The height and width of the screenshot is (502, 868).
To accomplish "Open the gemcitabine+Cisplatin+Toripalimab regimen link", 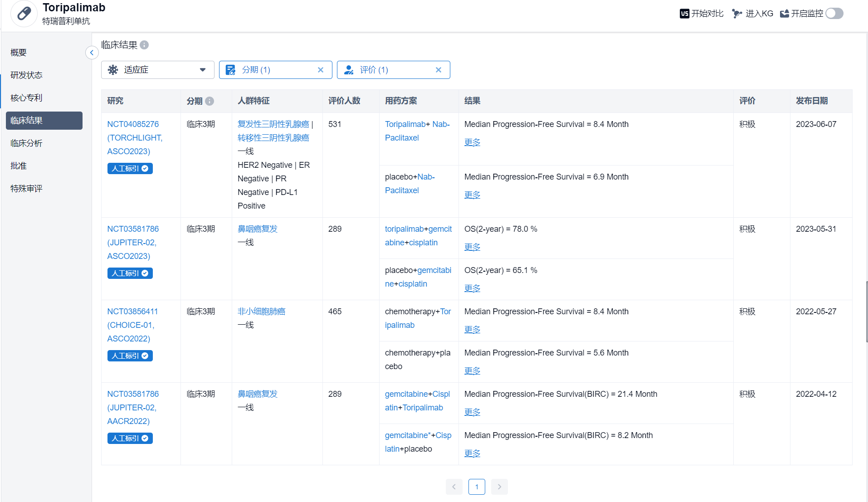I will point(417,401).
